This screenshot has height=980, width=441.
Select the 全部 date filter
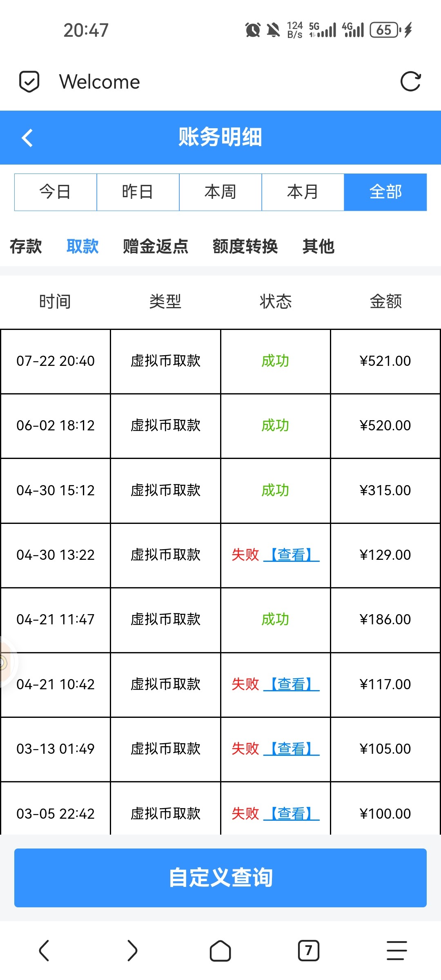(385, 192)
